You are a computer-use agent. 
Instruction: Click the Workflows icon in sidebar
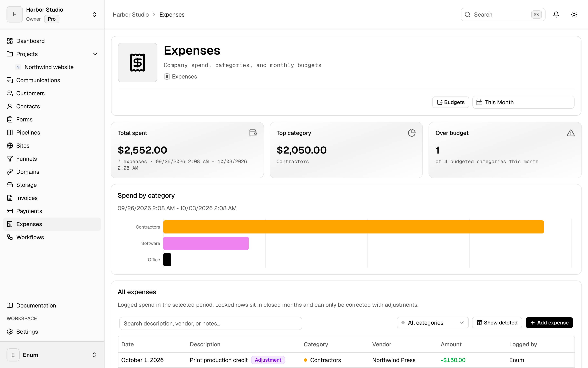tap(10, 237)
